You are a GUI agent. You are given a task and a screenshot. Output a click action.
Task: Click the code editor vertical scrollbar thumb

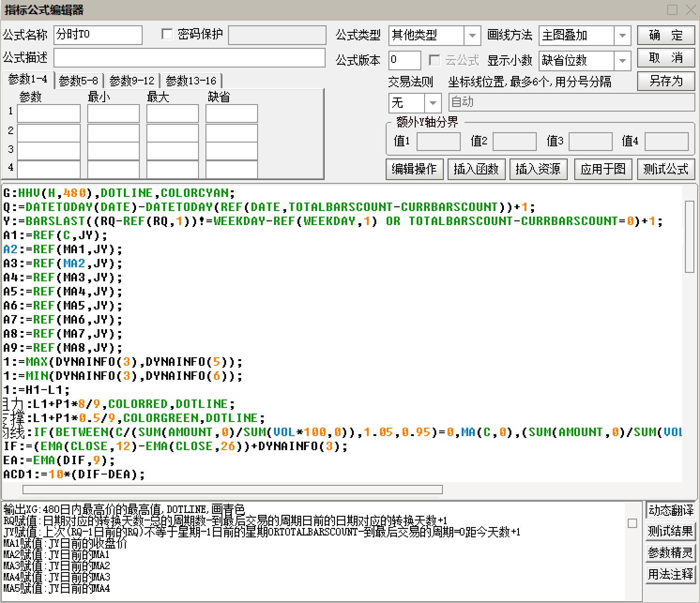pos(689,236)
